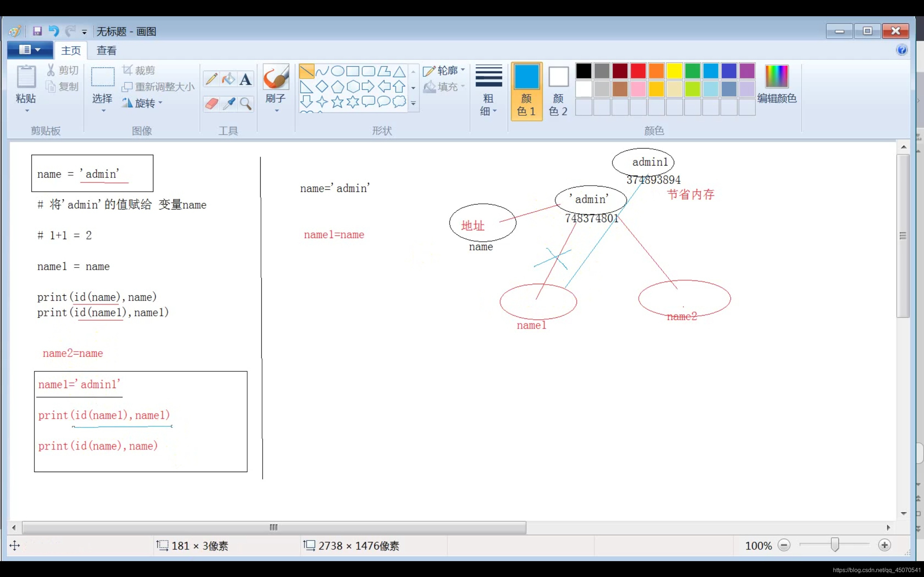Image resolution: width=924 pixels, height=577 pixels.
Task: Click the Undo arrow icon
Action: coord(54,31)
